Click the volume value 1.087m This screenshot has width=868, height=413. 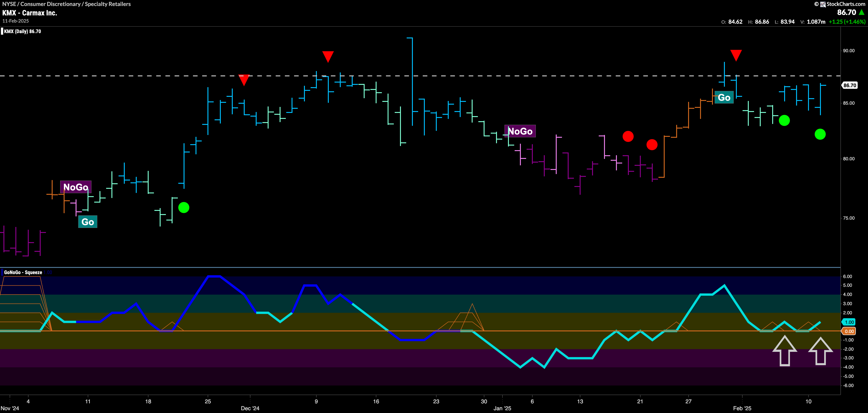[x=816, y=22]
